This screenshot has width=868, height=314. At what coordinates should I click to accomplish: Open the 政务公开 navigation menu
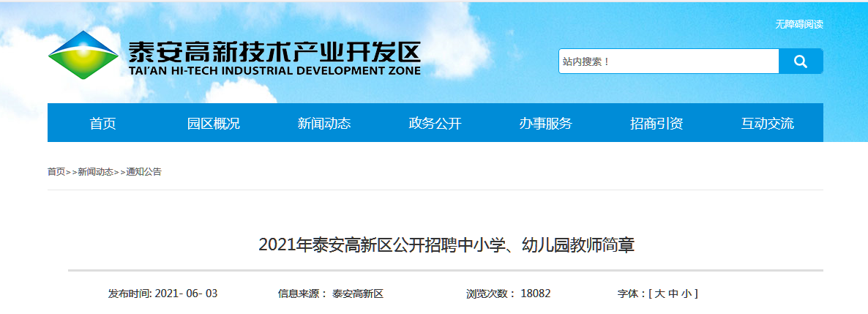point(435,123)
